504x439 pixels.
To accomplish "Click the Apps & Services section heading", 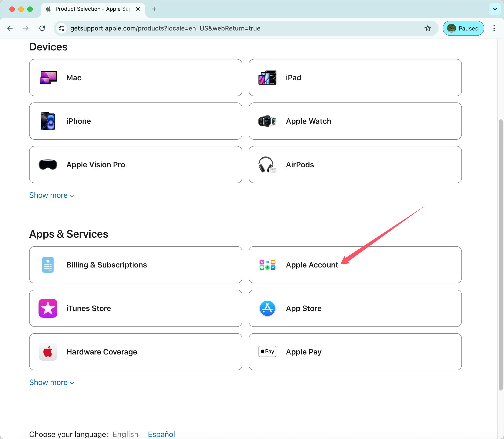I will [69, 234].
